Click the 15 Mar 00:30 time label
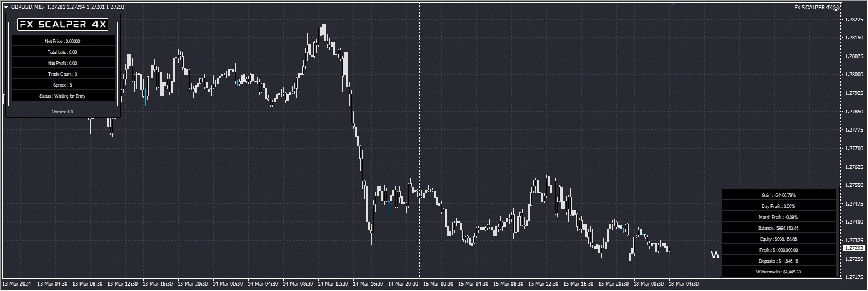 coord(438,284)
